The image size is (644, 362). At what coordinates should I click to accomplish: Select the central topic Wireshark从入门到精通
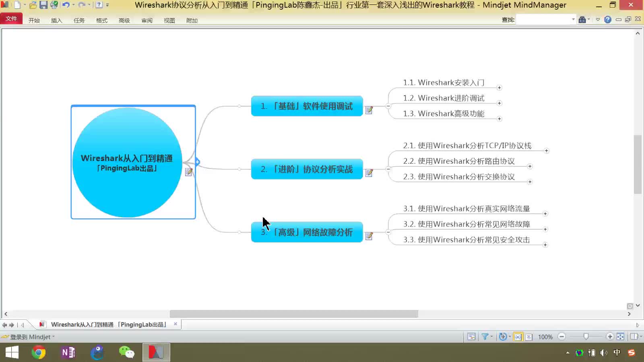(127, 162)
